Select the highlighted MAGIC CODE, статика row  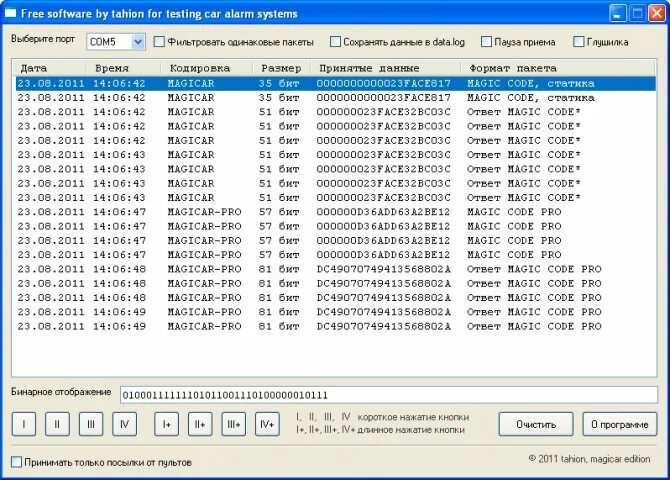[x=336, y=83]
